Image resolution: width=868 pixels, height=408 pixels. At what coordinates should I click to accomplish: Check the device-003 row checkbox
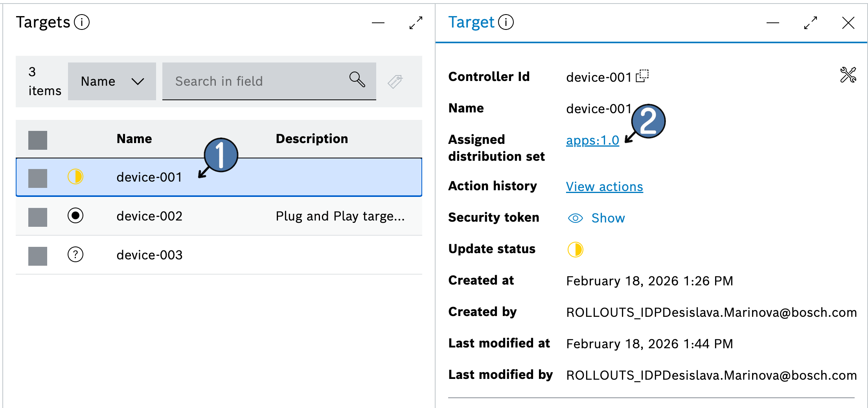(x=38, y=256)
